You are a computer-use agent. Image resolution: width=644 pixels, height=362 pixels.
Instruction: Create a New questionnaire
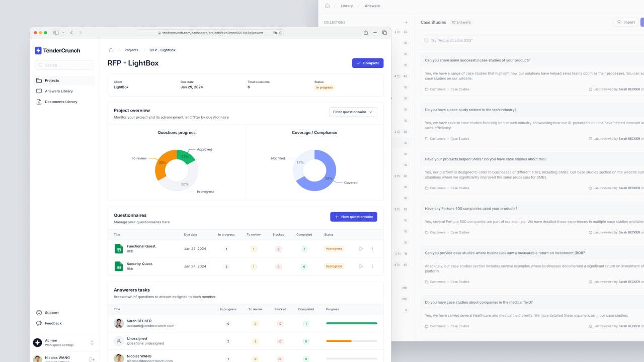(354, 217)
